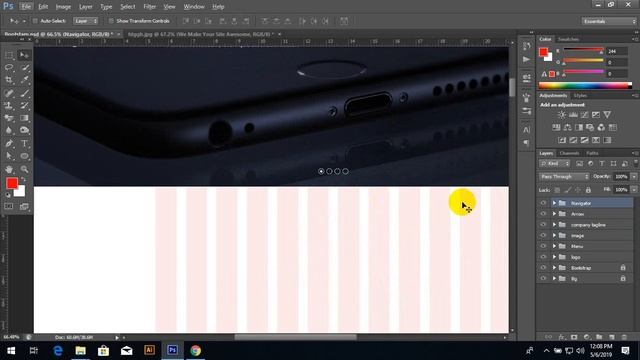Viewport: 640px width, 360px height.
Task: Select the Move tool in toolbox
Action: [24, 55]
